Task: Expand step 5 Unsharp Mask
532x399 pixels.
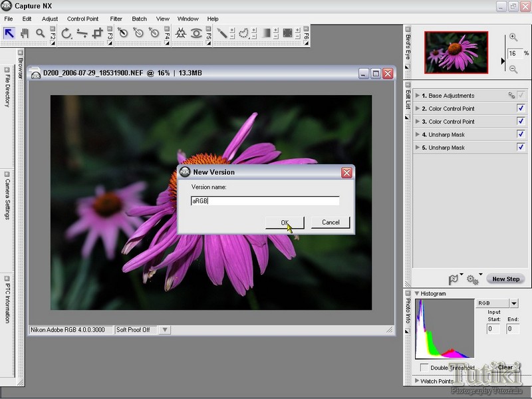Action: point(418,147)
